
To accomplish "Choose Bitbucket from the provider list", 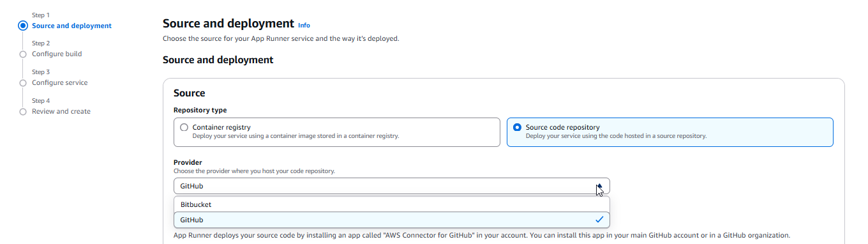I will point(391,204).
